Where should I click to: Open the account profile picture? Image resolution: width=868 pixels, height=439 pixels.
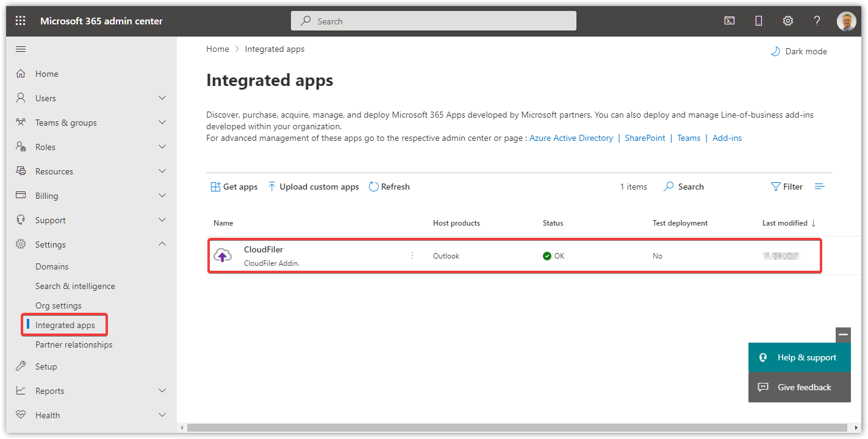[847, 21]
